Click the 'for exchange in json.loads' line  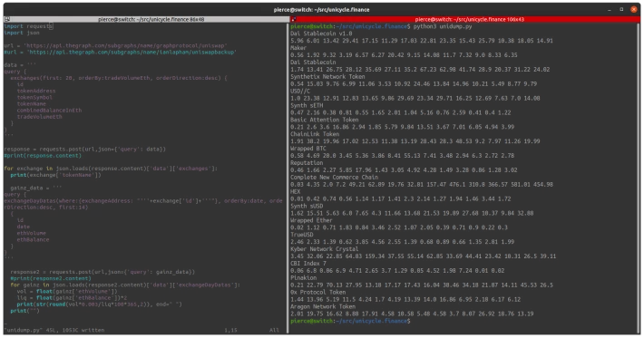[111, 169]
